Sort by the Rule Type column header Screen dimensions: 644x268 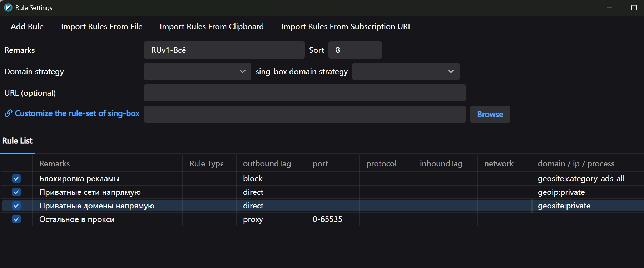(209, 163)
